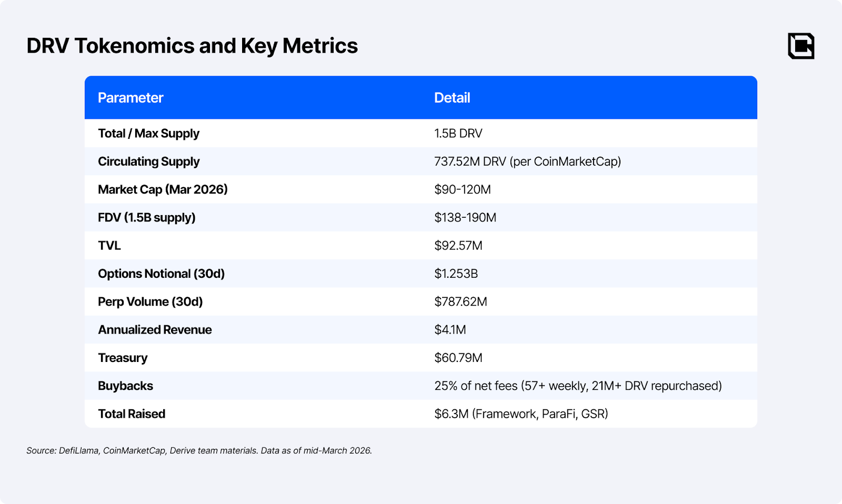Click the 'FDV (1.5B supply)' row label
This screenshot has width=842, height=504.
(146, 218)
